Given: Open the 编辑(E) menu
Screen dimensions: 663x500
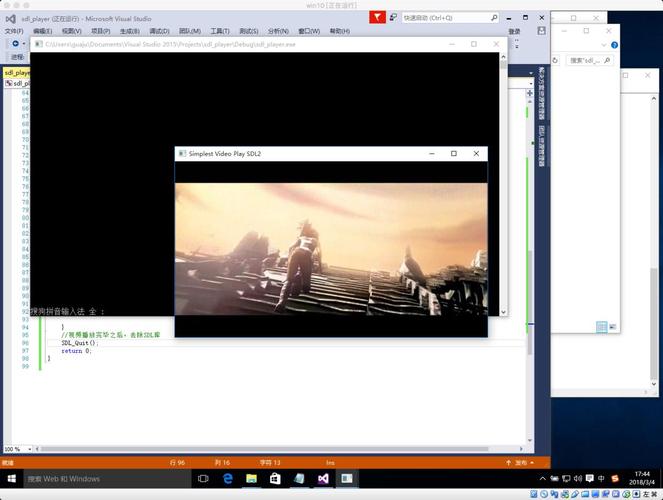Looking at the screenshot, I should (x=43, y=31).
